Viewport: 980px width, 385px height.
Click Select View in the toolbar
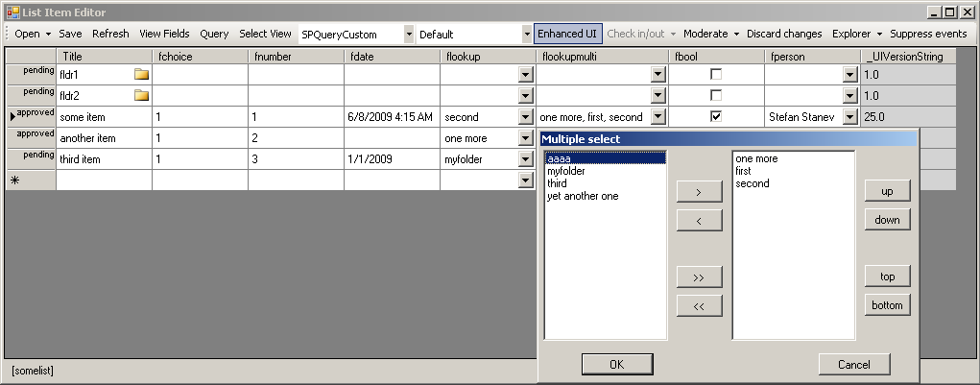(x=265, y=34)
